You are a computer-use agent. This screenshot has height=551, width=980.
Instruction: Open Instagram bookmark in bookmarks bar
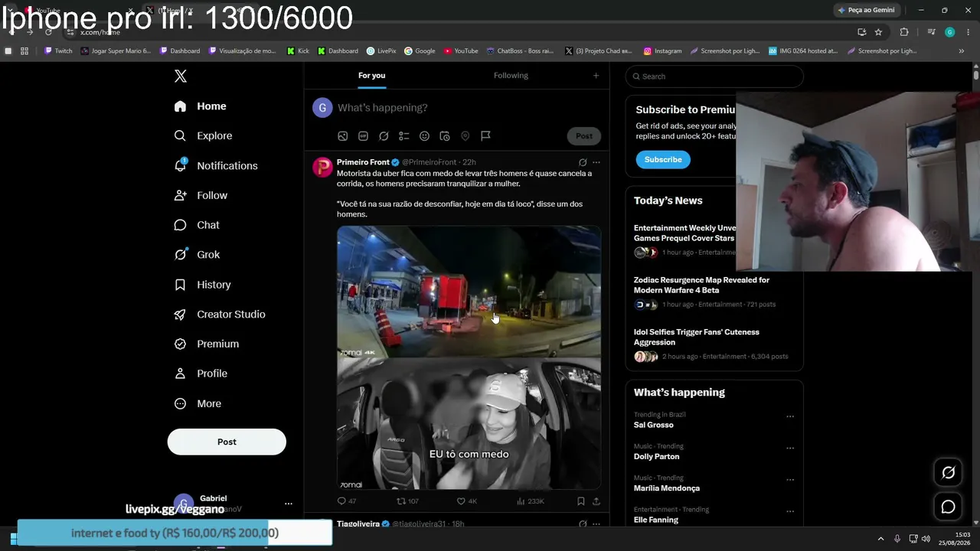point(662,51)
